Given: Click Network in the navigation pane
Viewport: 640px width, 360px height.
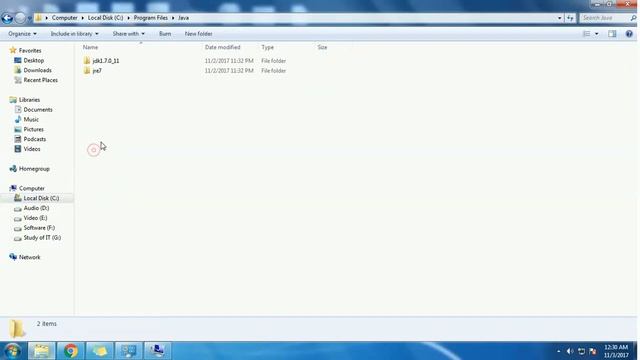Looking at the screenshot, I should (x=29, y=257).
